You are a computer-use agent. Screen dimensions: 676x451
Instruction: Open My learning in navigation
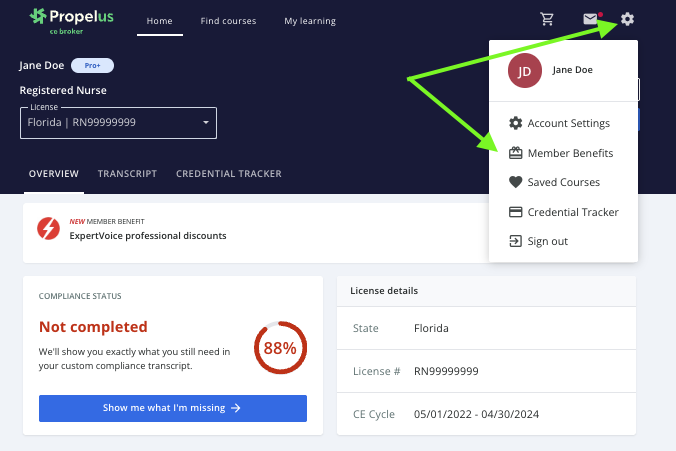click(309, 21)
